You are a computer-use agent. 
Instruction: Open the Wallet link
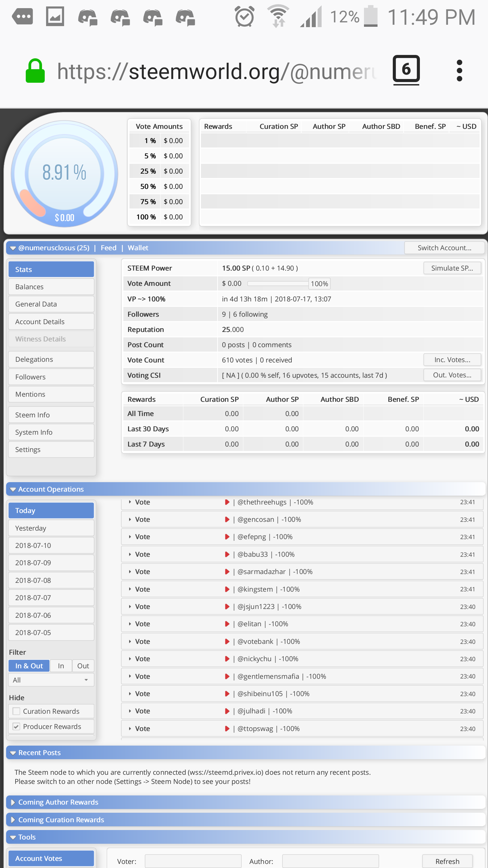click(x=138, y=248)
